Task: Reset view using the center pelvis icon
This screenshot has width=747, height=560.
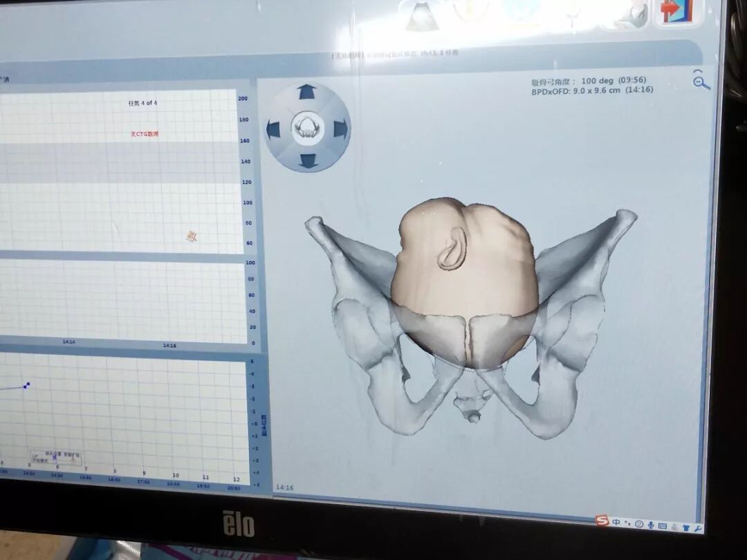Action: coord(307,127)
